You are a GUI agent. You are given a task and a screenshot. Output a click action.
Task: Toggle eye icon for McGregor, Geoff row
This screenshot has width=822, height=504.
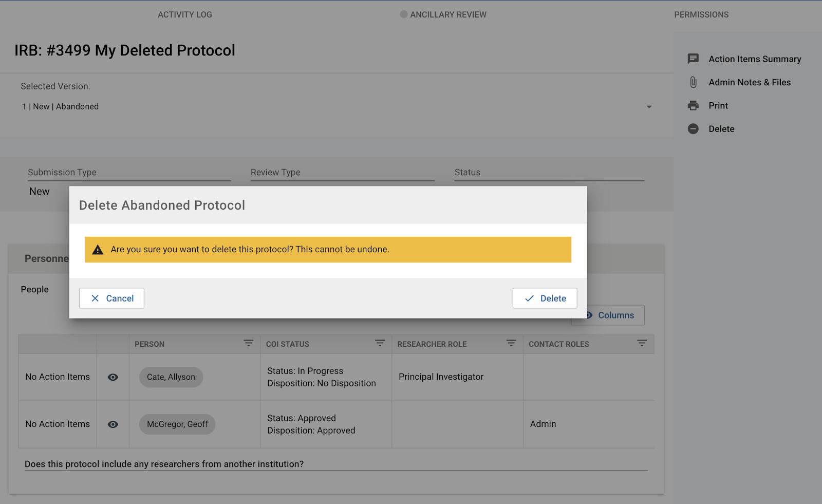(113, 424)
